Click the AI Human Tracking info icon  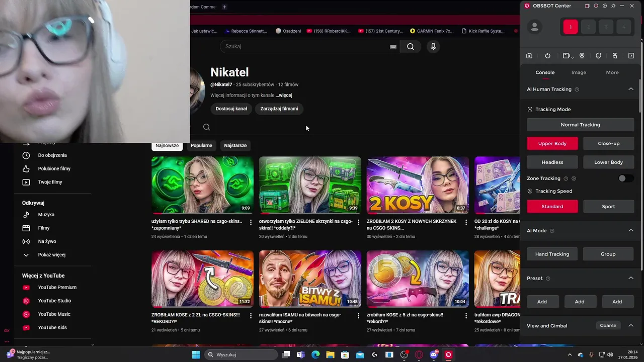[x=577, y=89]
